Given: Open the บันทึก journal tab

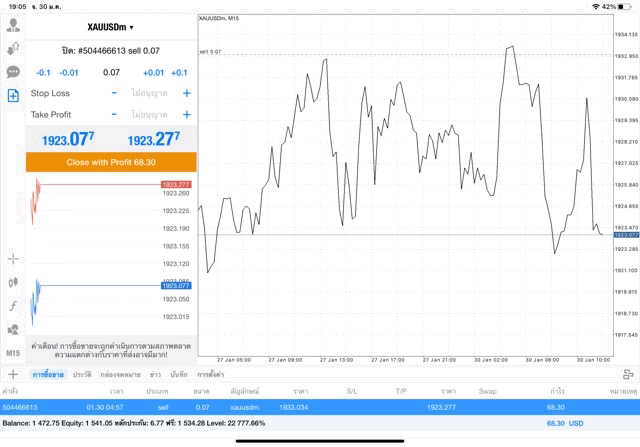Looking at the screenshot, I should point(179,374).
